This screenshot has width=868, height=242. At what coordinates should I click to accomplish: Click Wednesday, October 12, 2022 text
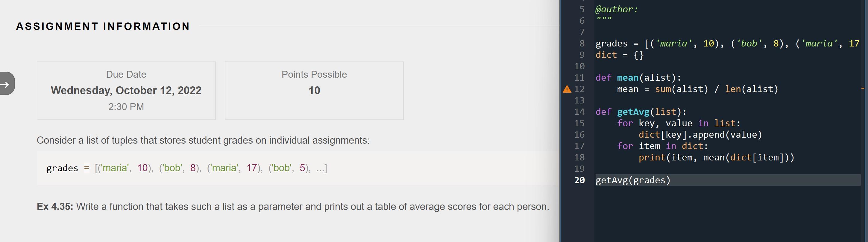126,90
